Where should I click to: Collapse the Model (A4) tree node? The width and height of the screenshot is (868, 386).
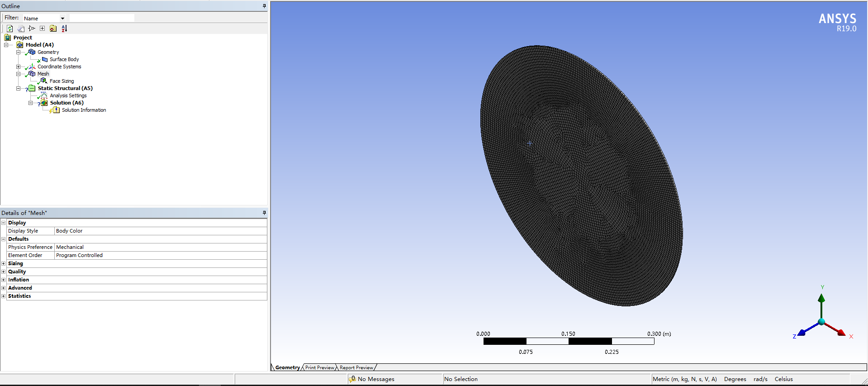click(x=6, y=45)
